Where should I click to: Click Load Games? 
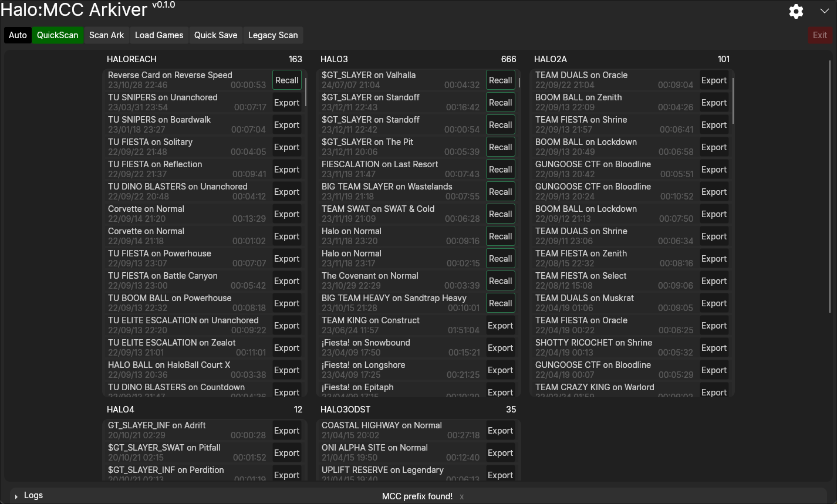tap(159, 35)
